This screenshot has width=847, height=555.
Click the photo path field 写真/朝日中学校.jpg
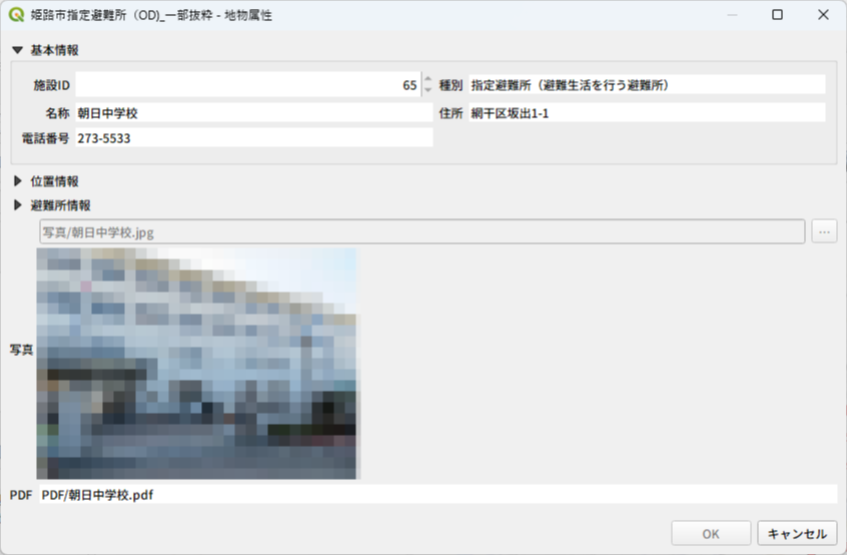420,232
